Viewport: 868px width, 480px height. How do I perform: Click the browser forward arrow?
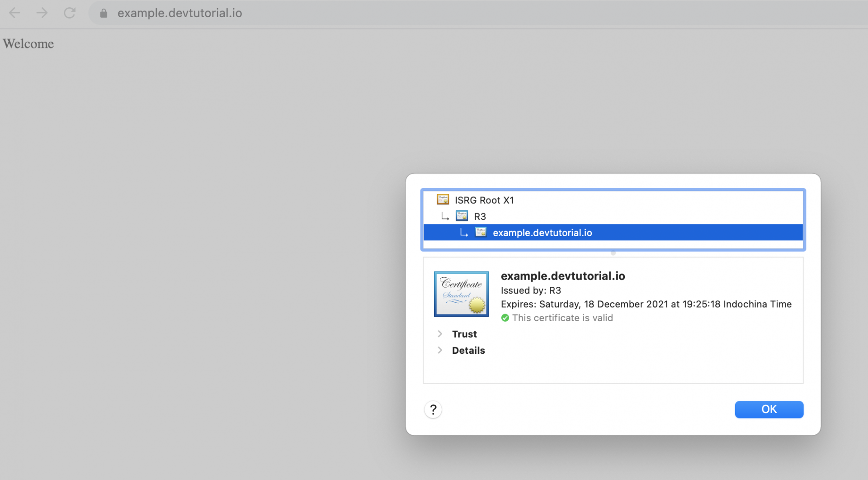pyautogui.click(x=42, y=13)
